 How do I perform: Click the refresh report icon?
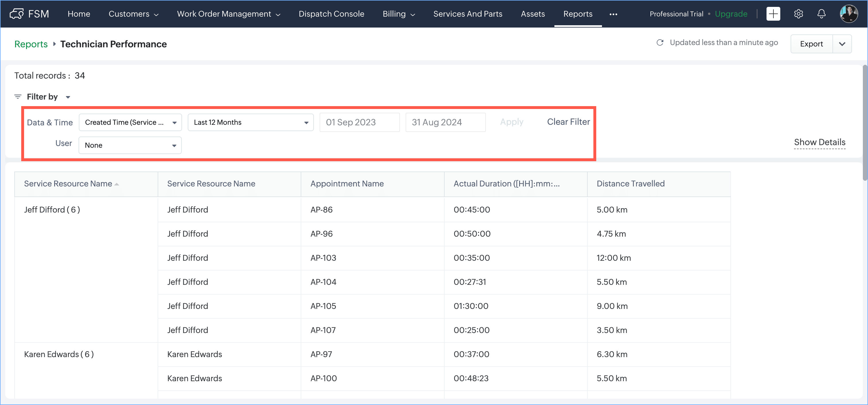pos(660,42)
